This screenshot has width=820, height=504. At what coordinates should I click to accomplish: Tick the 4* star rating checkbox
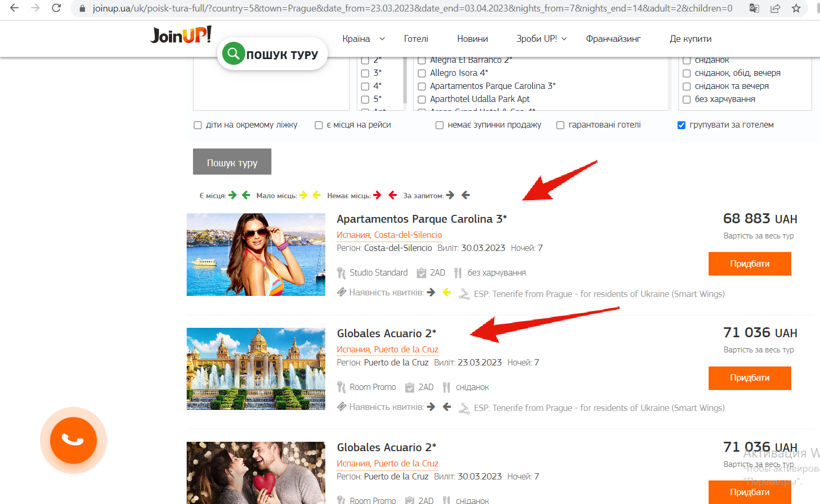[366, 86]
